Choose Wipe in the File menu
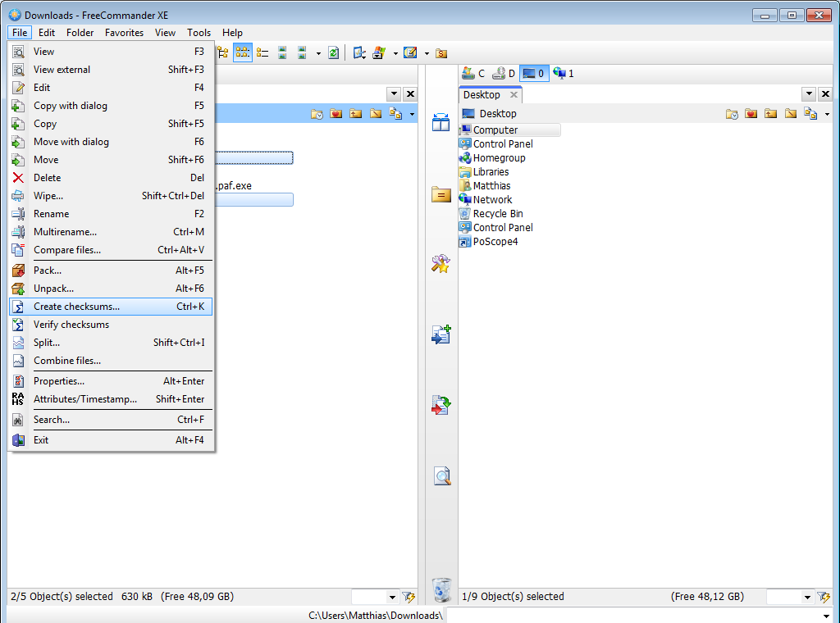Image resolution: width=840 pixels, height=623 pixels. coord(111,196)
